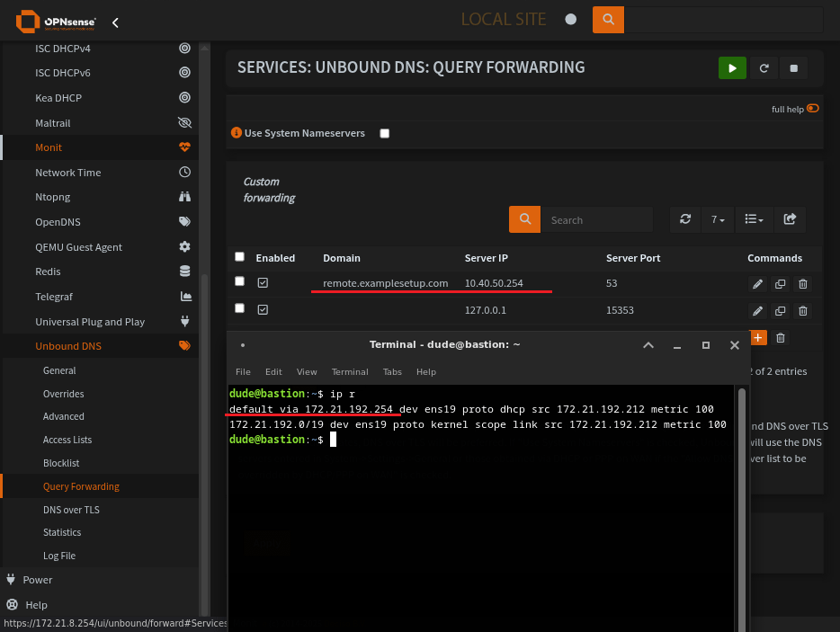This screenshot has width=840, height=632.
Task: Sort table by Enabled column
Action: click(275, 258)
